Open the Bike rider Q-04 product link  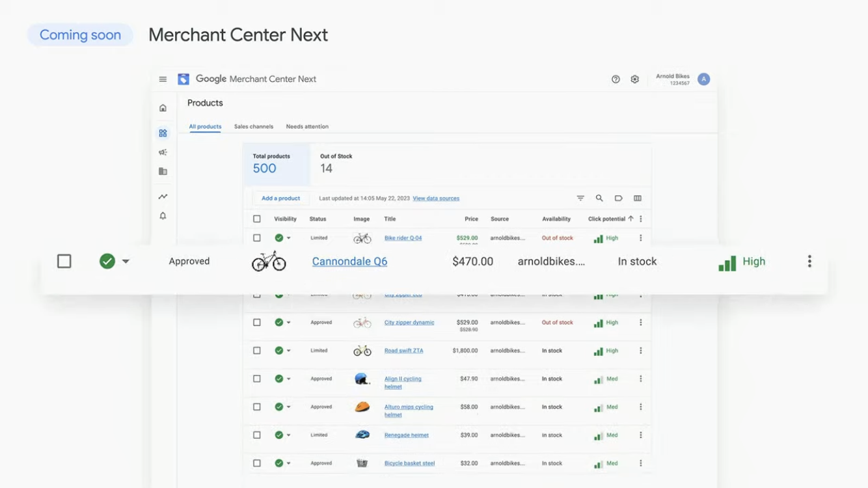point(403,238)
